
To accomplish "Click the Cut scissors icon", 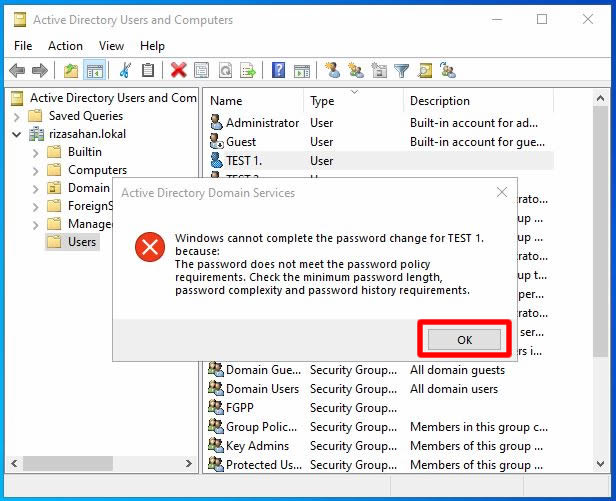I will (125, 71).
